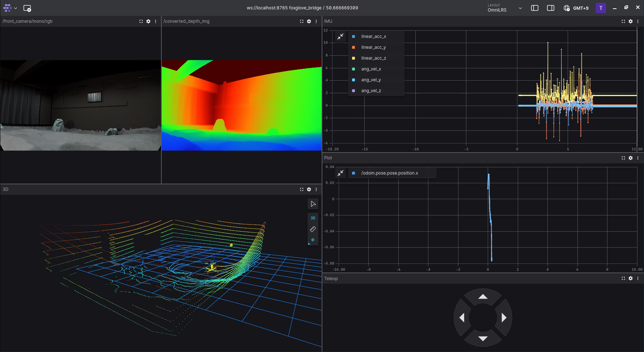This screenshot has width=644, height=352.
Task: Open converted_depth_img panel settings
Action: coord(309,21)
